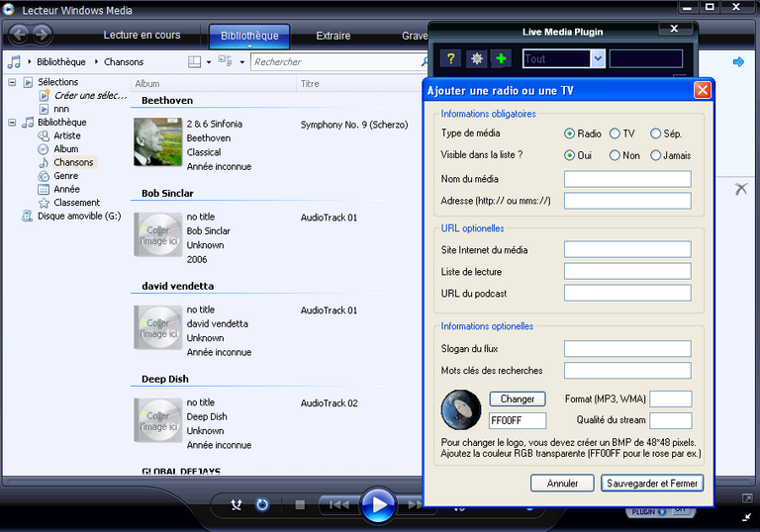Toggle the repeat playback button

click(262, 505)
